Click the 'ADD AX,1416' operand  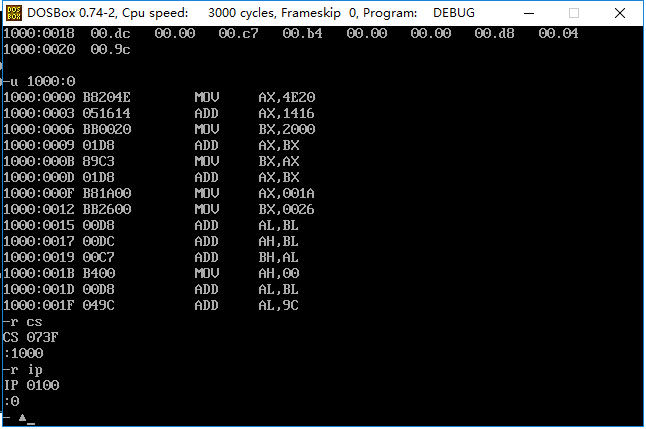tap(286, 113)
